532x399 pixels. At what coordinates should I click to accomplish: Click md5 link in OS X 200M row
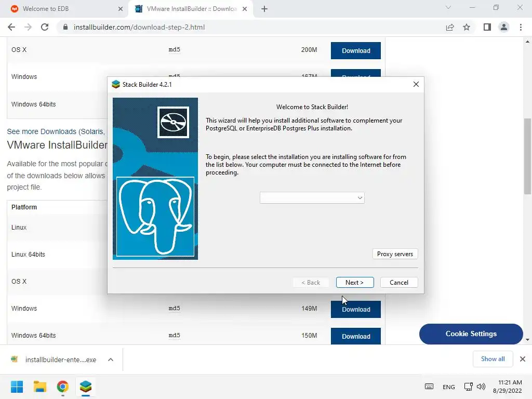175,49
